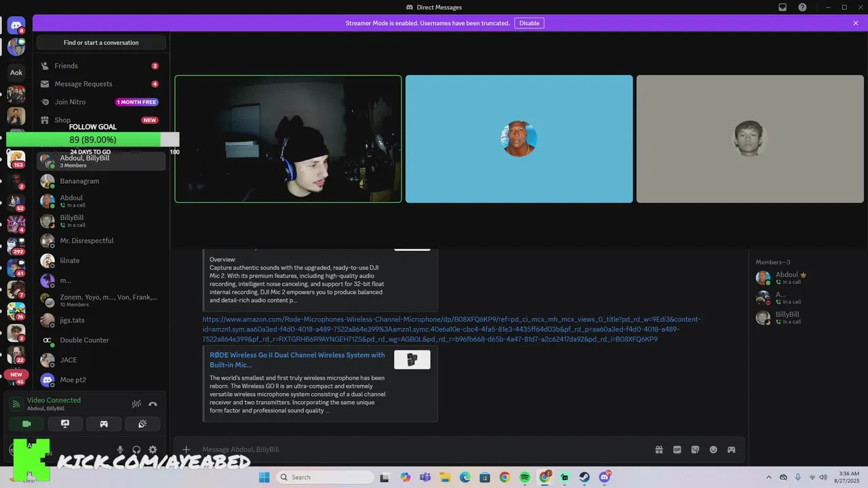
Task: Open the sticker picker
Action: click(695, 449)
